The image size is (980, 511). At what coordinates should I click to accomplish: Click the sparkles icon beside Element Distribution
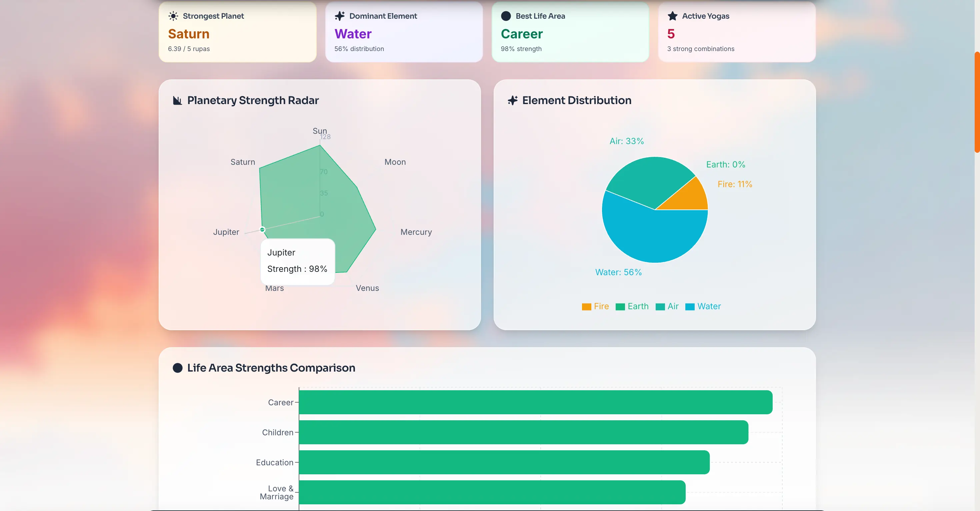(x=512, y=100)
